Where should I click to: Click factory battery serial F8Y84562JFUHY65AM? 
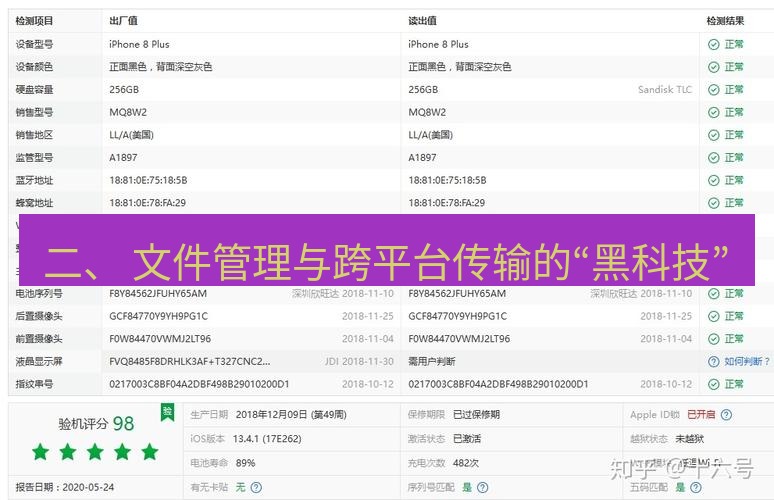coord(158,294)
